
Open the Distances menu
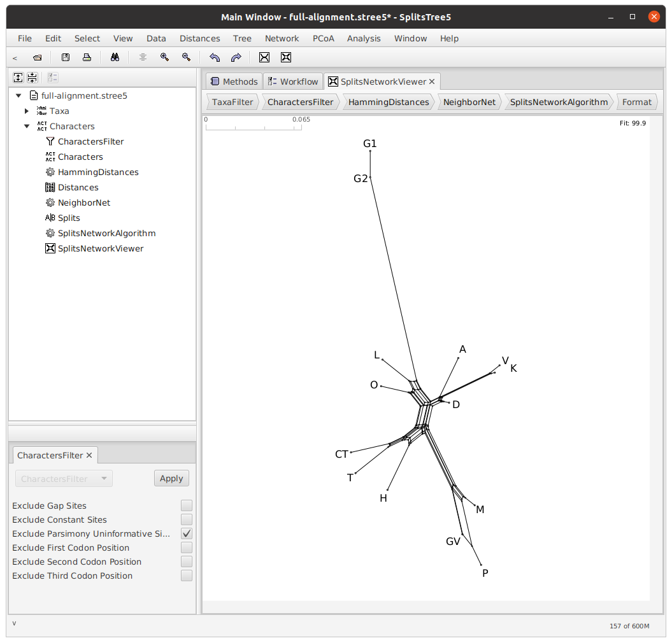pos(199,38)
